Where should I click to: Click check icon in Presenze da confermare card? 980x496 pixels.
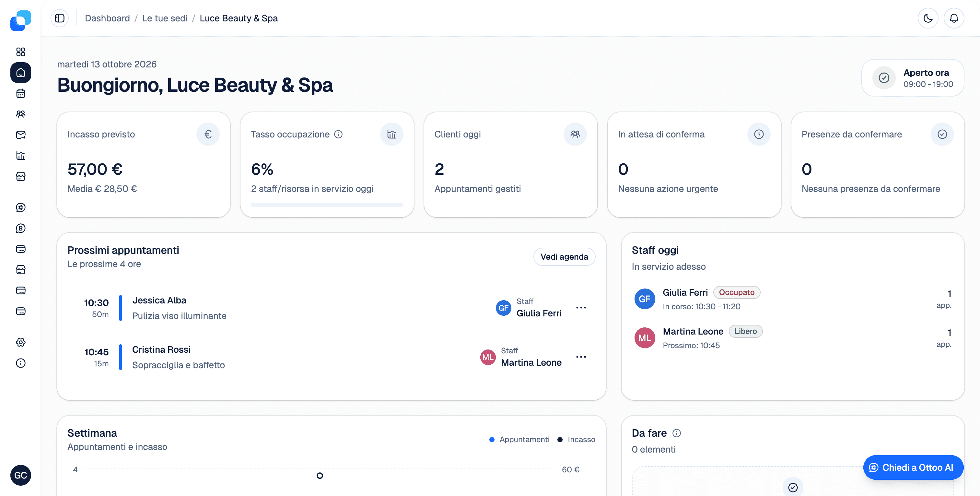coord(942,134)
